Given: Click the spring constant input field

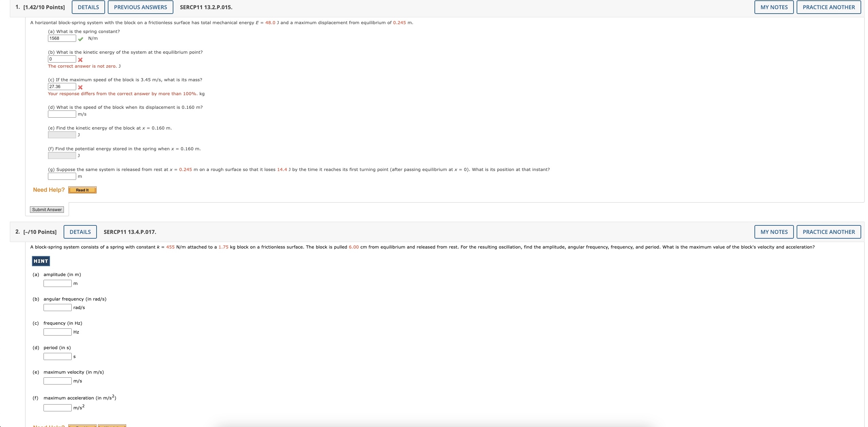Looking at the screenshot, I should point(62,38).
